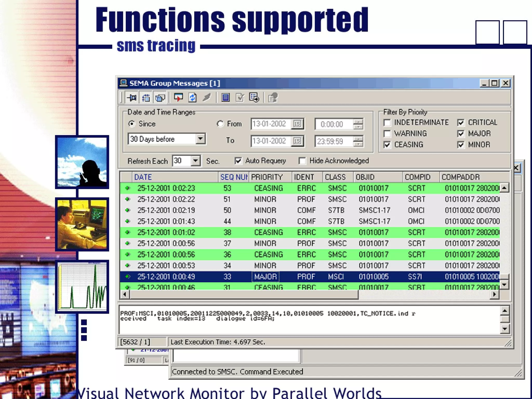The height and width of the screenshot is (399, 532).
Task: Click To time 23:59:59 spinner arrows
Action: click(358, 141)
